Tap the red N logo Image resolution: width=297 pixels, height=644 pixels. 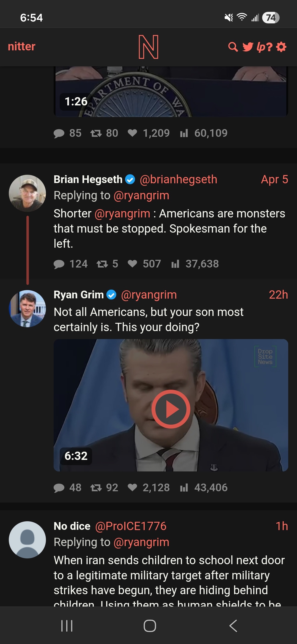click(x=148, y=47)
